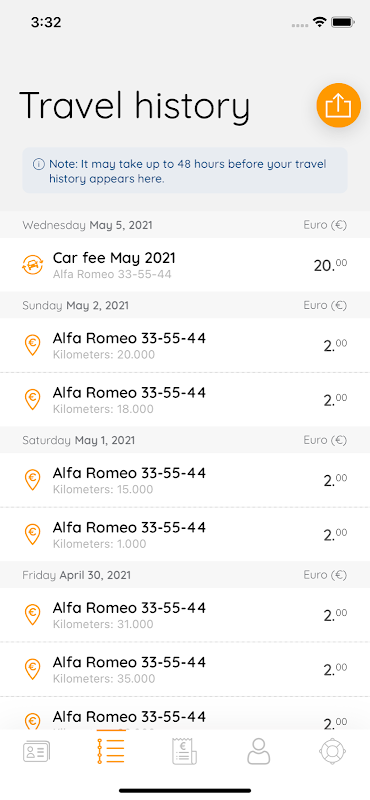Open the trip with Kilometers: 20.000
This screenshot has width=370, height=800.
click(x=185, y=345)
